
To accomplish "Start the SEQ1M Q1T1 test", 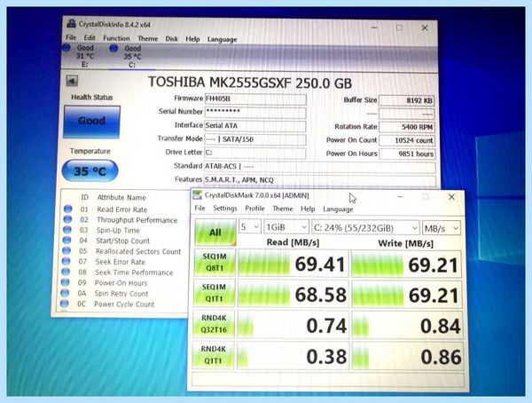I will pos(214,293).
